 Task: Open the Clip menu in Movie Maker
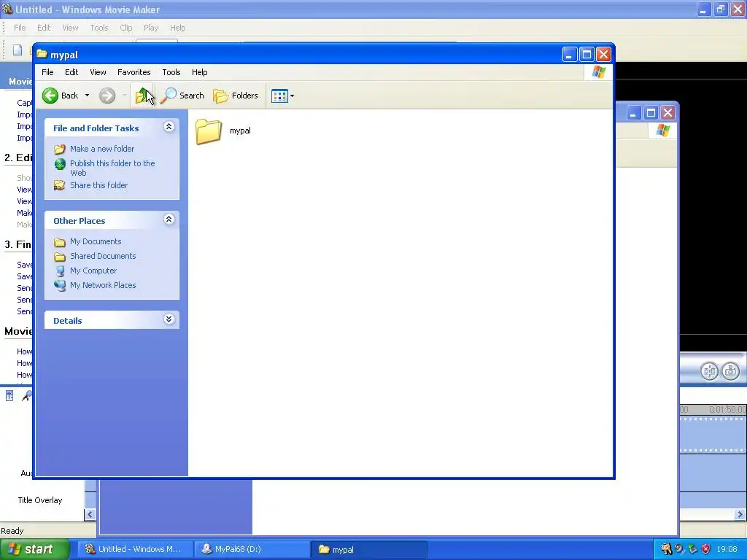pyautogui.click(x=125, y=28)
